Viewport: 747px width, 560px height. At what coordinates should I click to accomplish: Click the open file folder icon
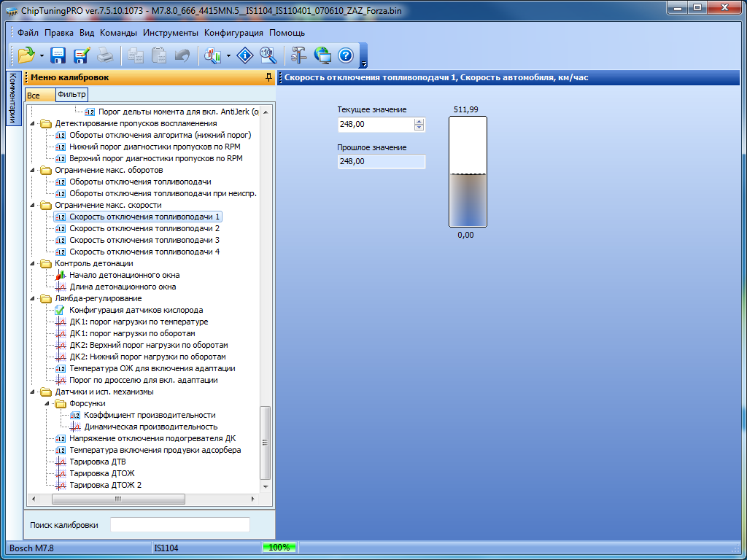[26, 55]
